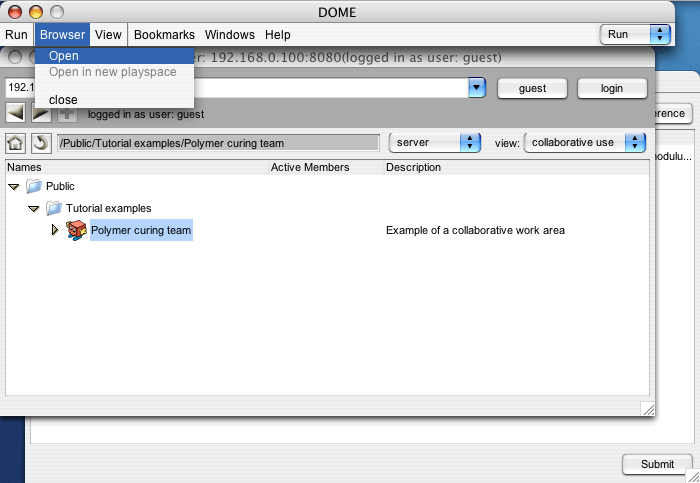Click the Names column header

click(137, 167)
